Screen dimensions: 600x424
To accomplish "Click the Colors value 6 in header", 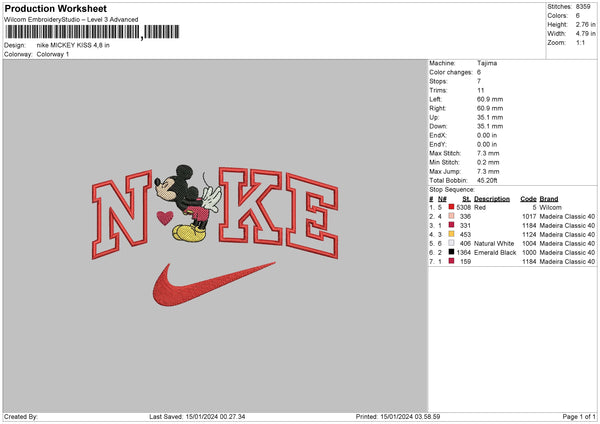I will (577, 16).
